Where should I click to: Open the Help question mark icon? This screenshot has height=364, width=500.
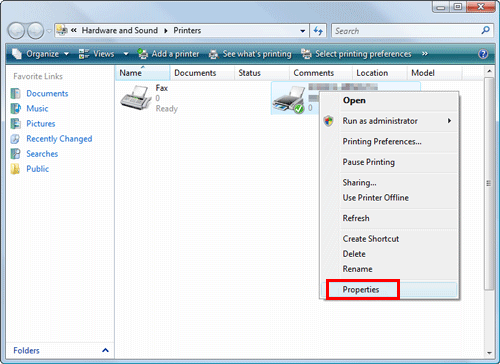pos(483,54)
